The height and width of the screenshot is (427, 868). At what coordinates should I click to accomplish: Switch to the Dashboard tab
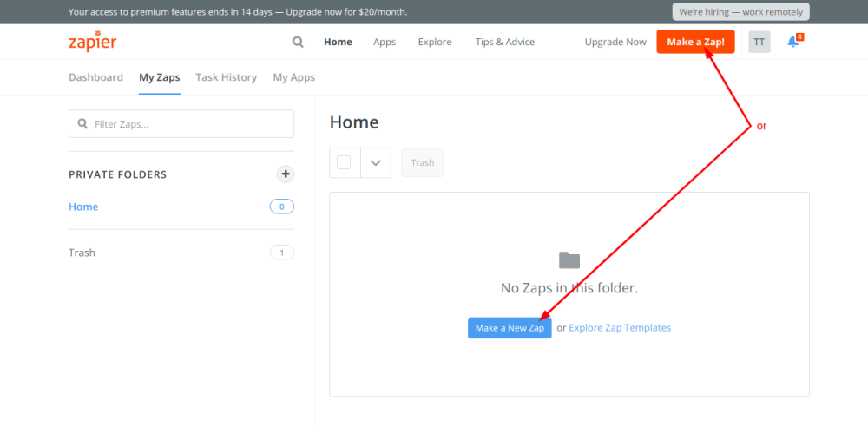coord(95,77)
